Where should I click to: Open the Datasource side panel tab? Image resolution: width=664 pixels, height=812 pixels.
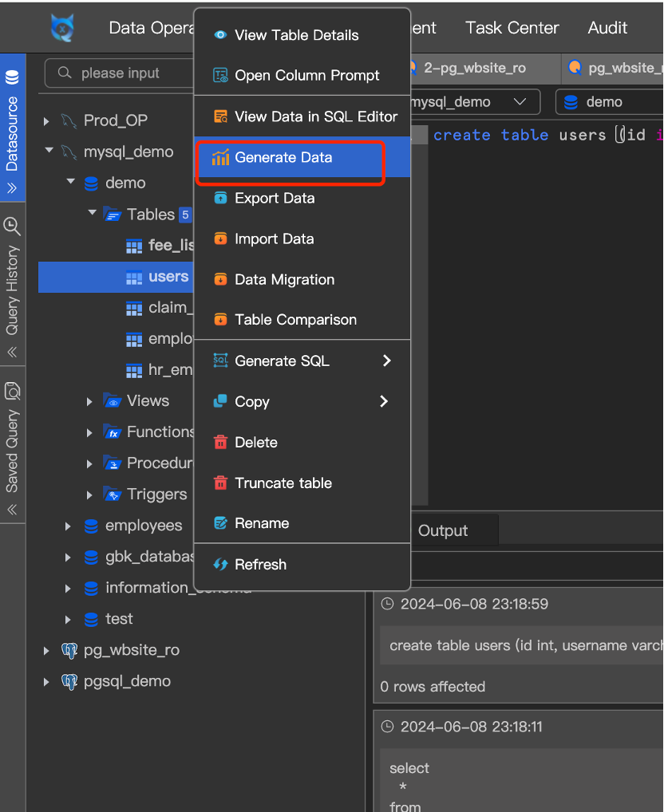(13, 128)
